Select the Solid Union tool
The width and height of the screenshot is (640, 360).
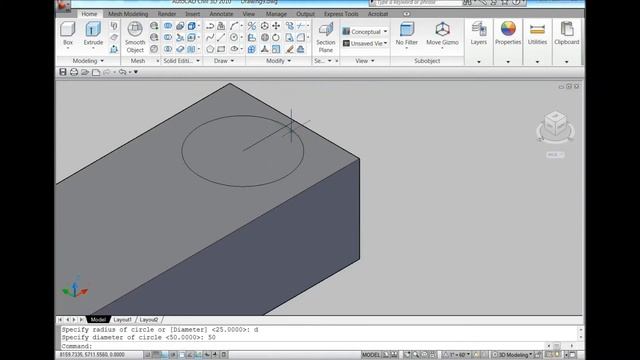click(x=168, y=26)
